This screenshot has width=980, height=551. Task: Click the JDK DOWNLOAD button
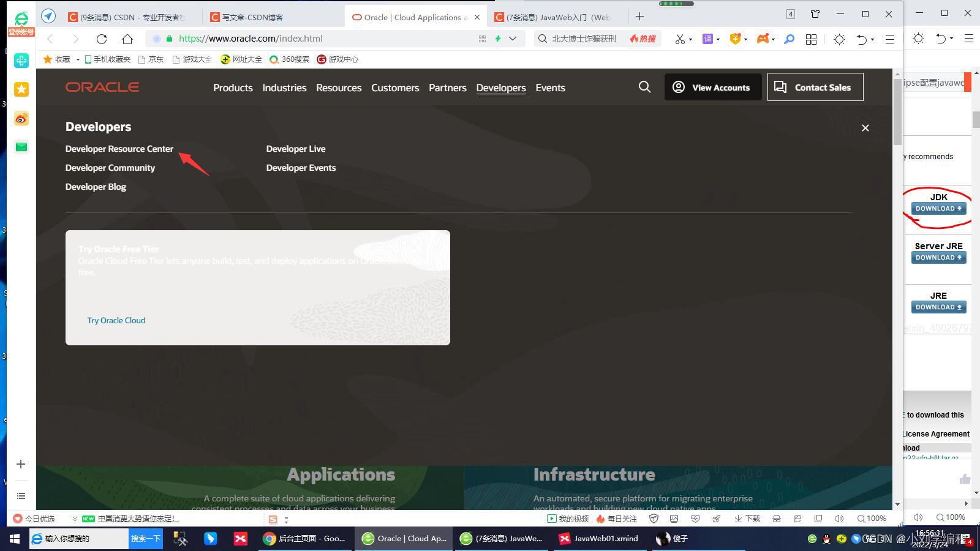pos(938,208)
